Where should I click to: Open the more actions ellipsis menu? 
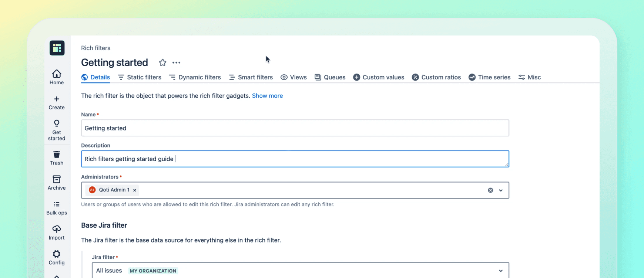tap(177, 62)
